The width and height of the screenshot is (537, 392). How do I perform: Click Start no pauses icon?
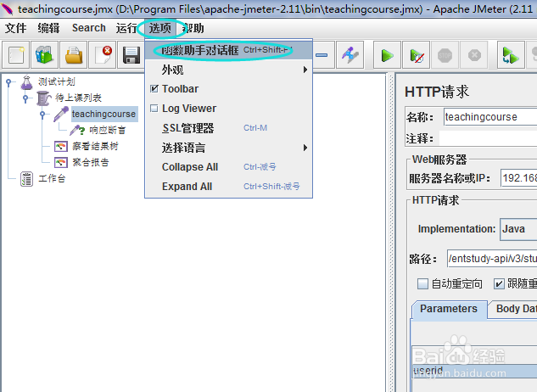[x=416, y=55]
